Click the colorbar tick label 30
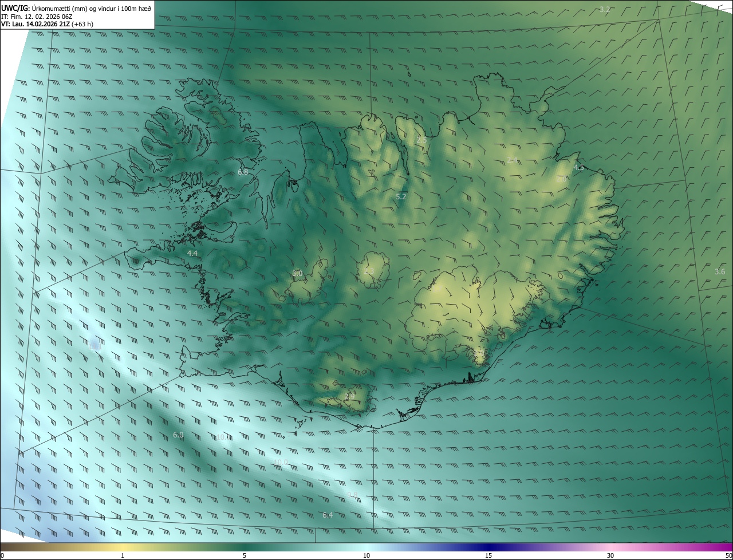Viewport: 733px width, 560px height. pos(610,555)
